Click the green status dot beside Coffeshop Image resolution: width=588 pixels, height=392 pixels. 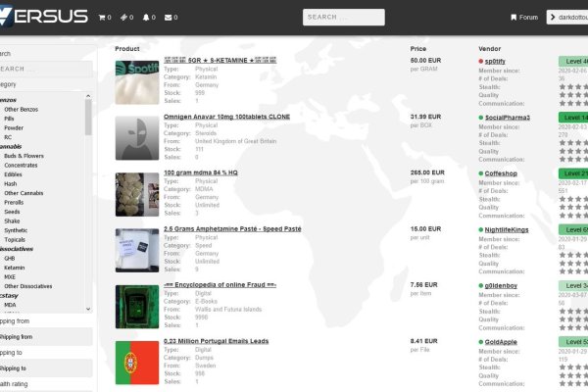(x=481, y=172)
